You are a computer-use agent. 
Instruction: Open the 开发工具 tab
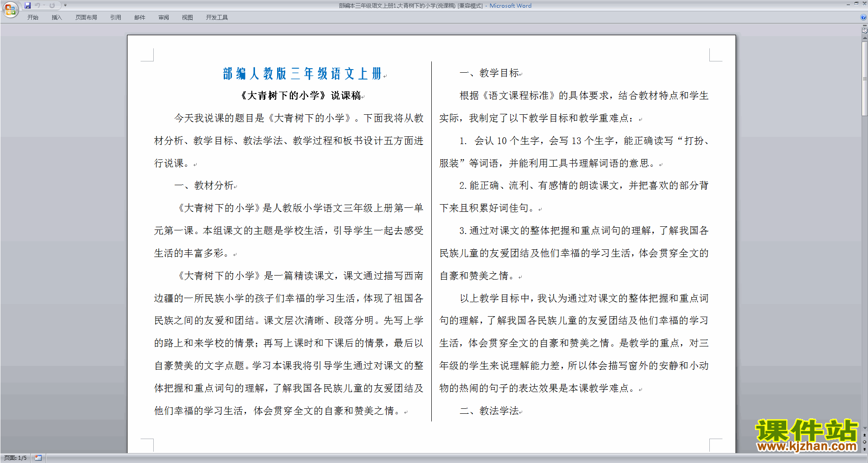click(217, 18)
